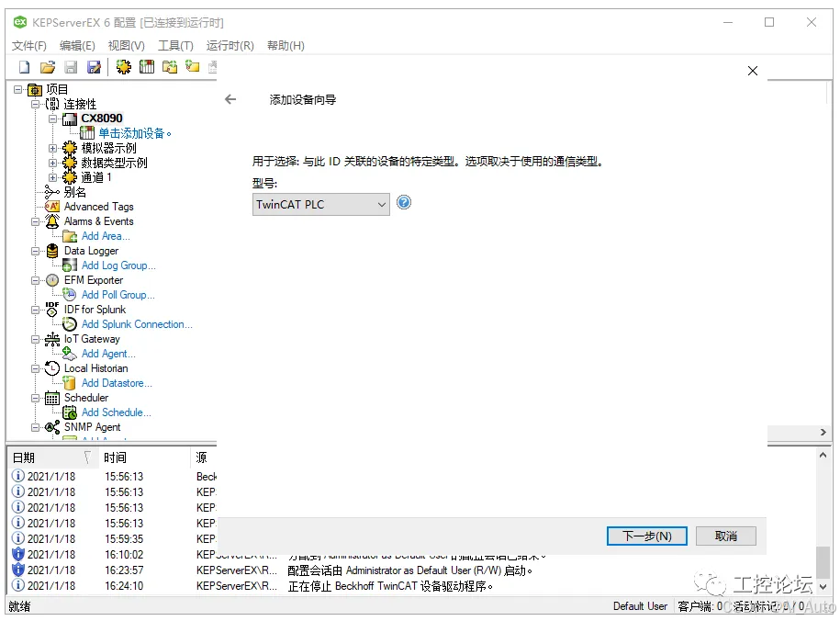Open the 视图(V) menu
The width and height of the screenshot is (840, 621).
tap(127, 46)
